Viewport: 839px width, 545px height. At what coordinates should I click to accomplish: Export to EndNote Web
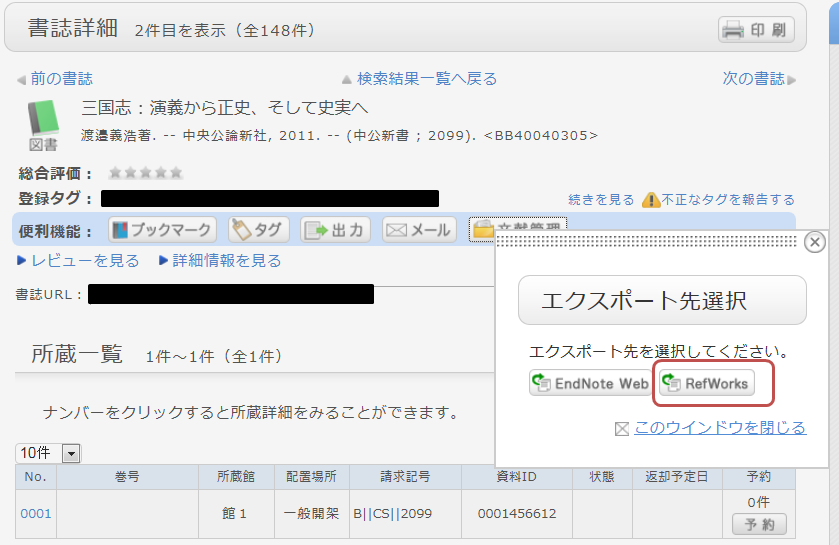pos(590,383)
